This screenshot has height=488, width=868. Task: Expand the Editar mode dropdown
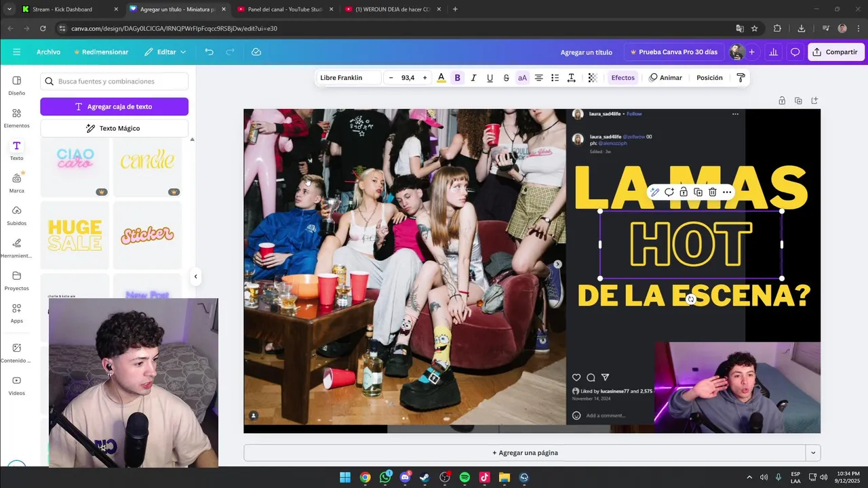click(x=165, y=52)
